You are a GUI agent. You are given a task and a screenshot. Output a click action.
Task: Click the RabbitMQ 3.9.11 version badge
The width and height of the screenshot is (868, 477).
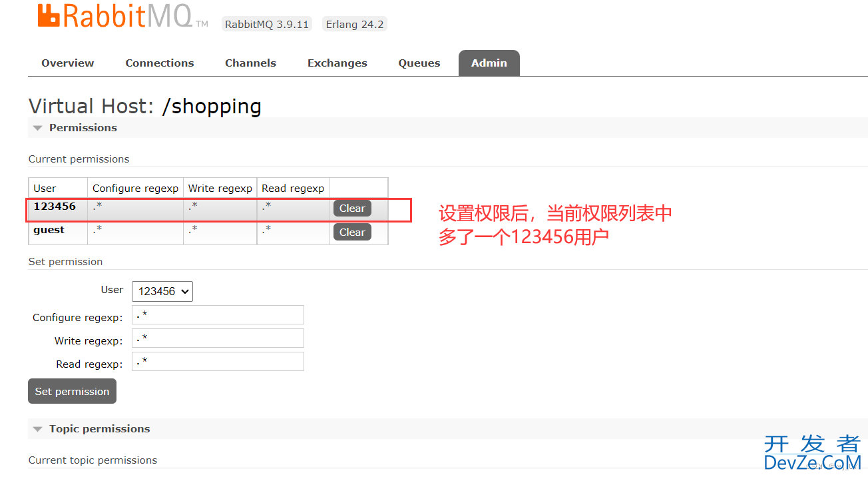pos(267,25)
